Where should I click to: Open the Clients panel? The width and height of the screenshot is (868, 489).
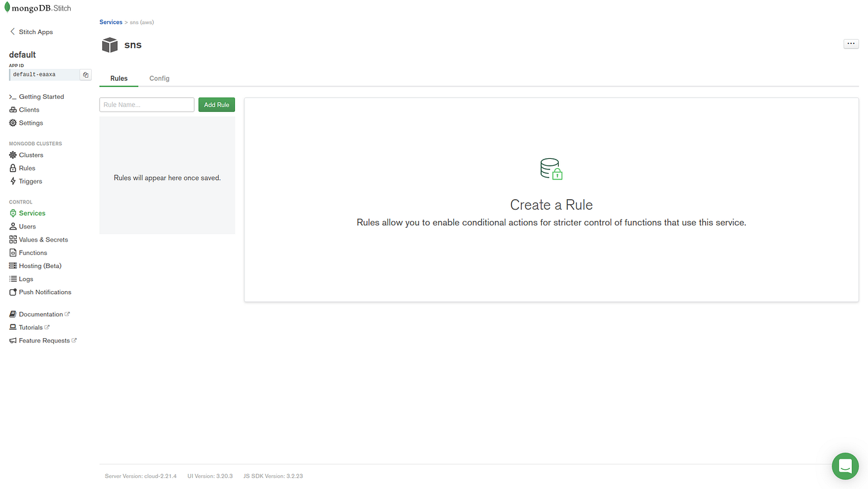coord(27,109)
